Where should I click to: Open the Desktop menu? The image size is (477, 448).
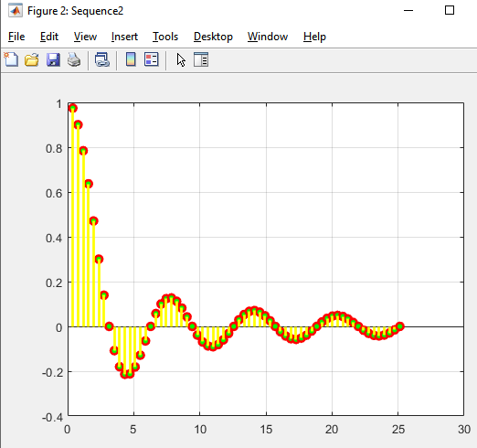[x=213, y=37]
